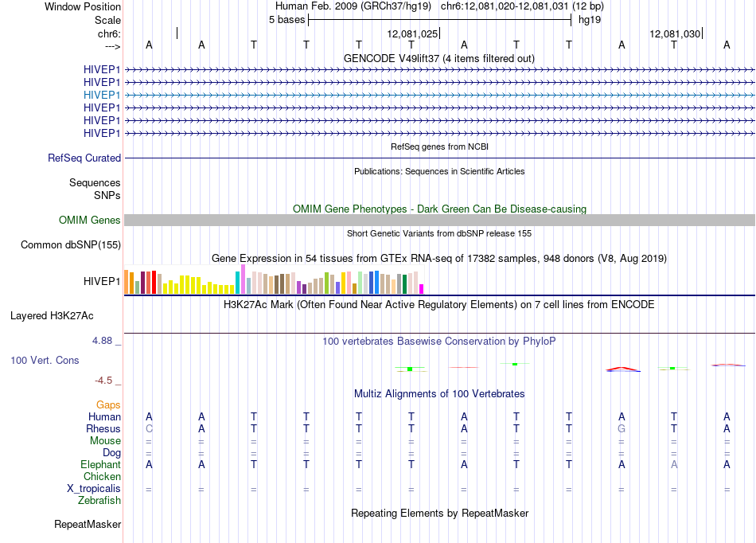Click the magenta bar in GTEx expression chart
Image resolution: width=756 pixels, height=543 pixels.
422,289
